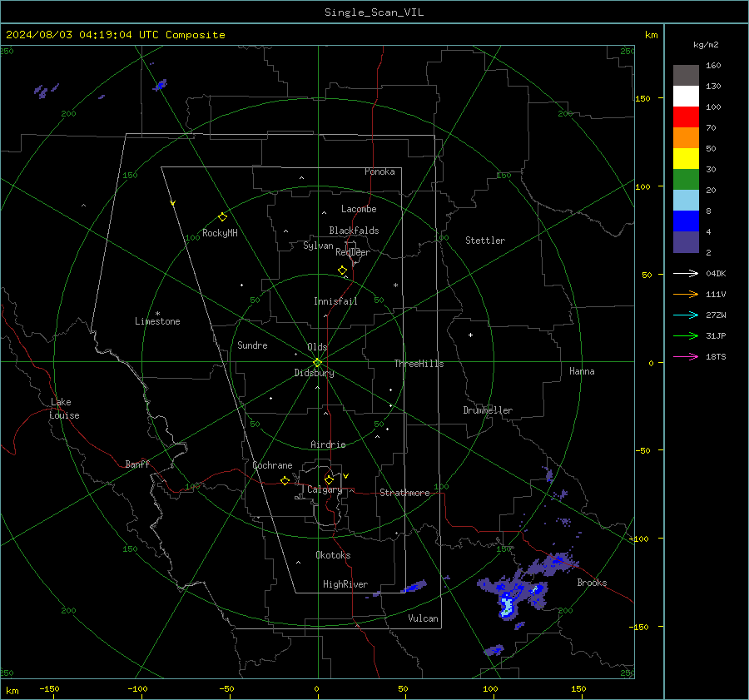The height and width of the screenshot is (700, 749).
Task: Click the white cross marker west of Hanna
Action: (x=470, y=335)
